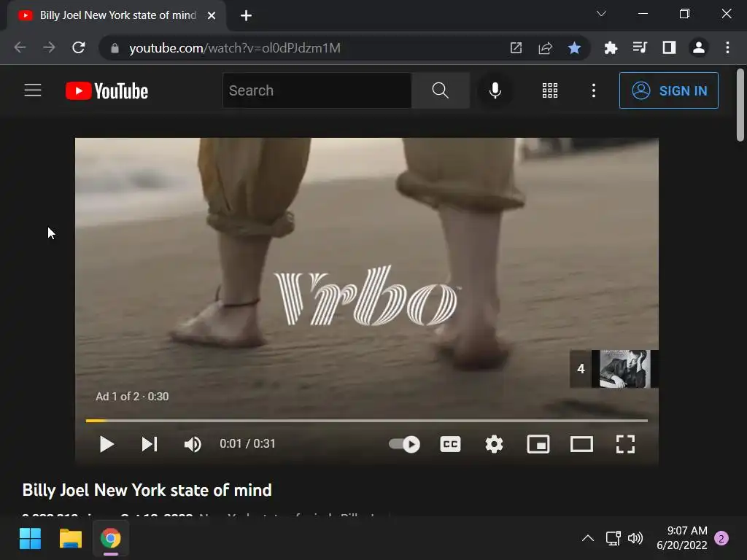Open YouTube settings three-dot menu
The image size is (747, 560).
[594, 90]
